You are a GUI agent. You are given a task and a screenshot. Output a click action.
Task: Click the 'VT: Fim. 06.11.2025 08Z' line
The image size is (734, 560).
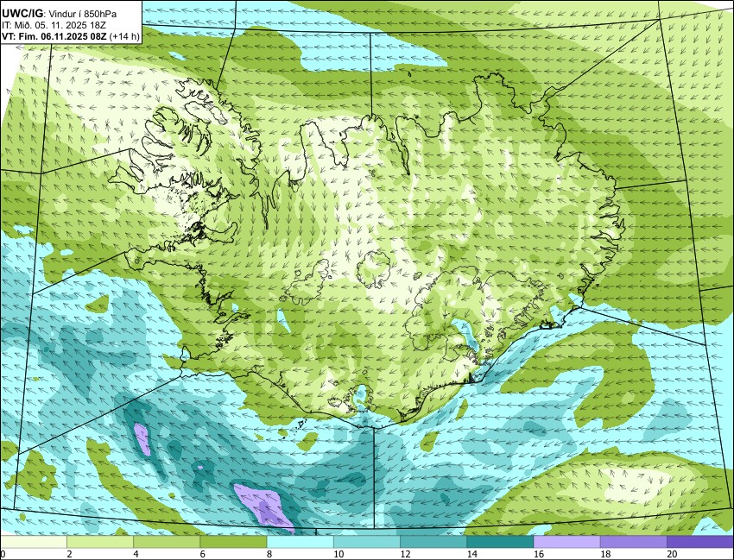54,37
